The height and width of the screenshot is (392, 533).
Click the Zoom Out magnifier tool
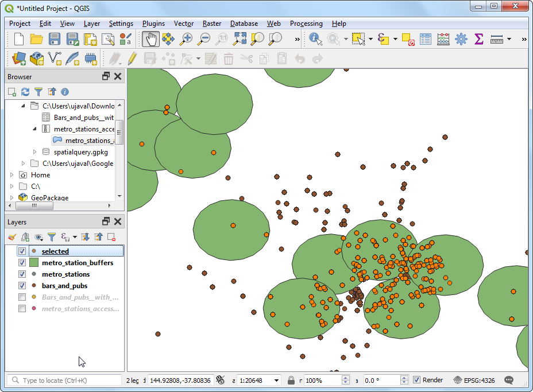click(x=204, y=39)
